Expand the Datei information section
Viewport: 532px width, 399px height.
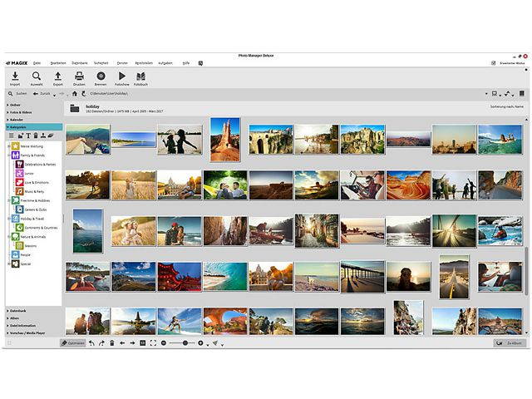pos(34,326)
